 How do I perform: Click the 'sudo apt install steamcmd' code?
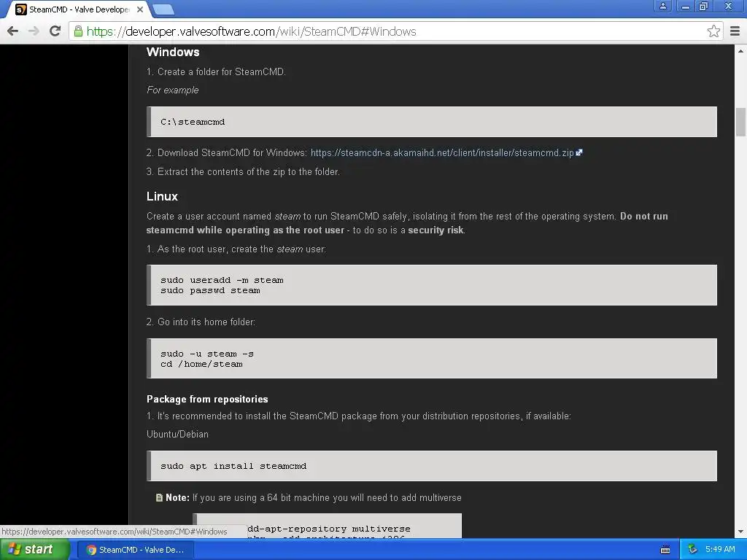233,466
